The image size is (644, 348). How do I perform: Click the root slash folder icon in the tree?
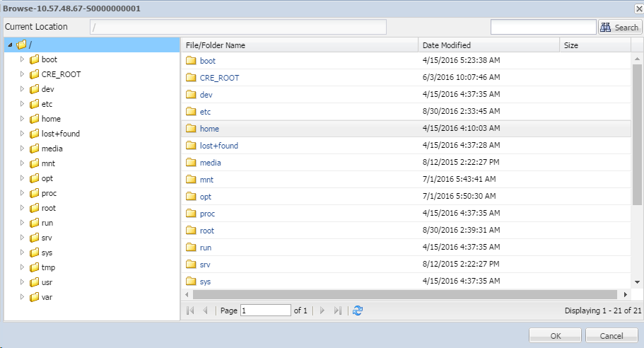[x=21, y=45]
